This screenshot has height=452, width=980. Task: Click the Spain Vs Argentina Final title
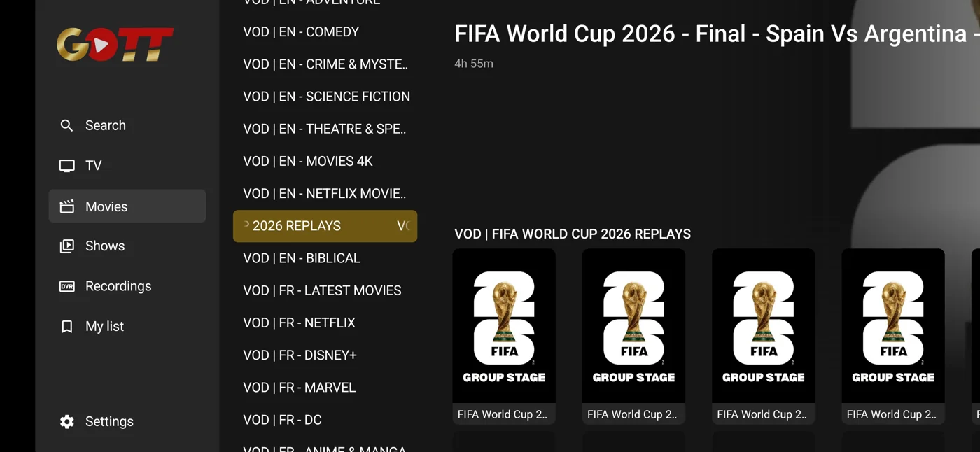point(717,34)
